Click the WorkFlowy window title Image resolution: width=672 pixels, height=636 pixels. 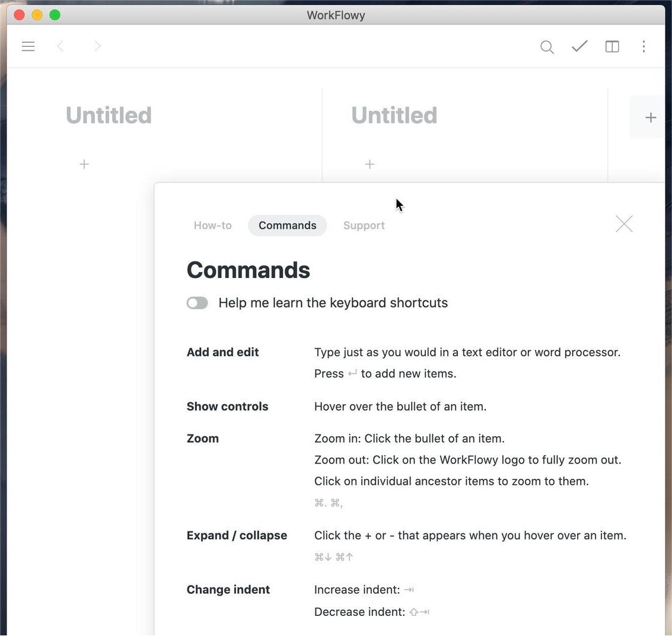[336, 15]
